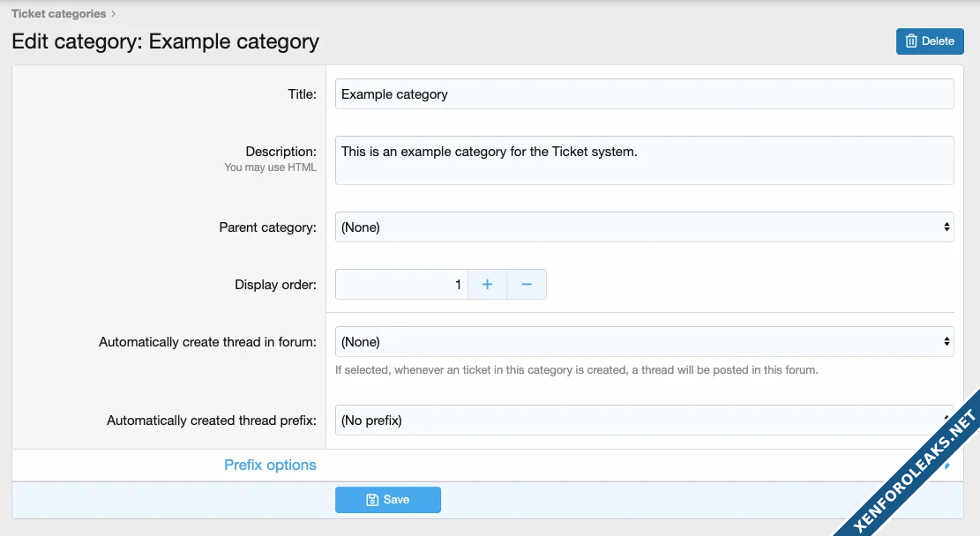The image size is (980, 536).
Task: Click the "Parent category:" label
Action: click(267, 227)
